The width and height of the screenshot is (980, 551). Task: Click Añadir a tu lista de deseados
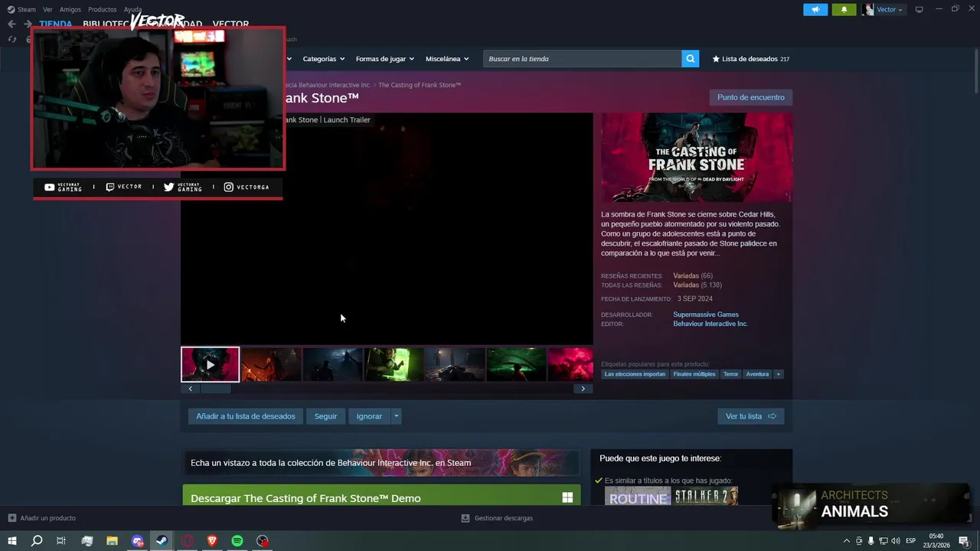pos(245,416)
